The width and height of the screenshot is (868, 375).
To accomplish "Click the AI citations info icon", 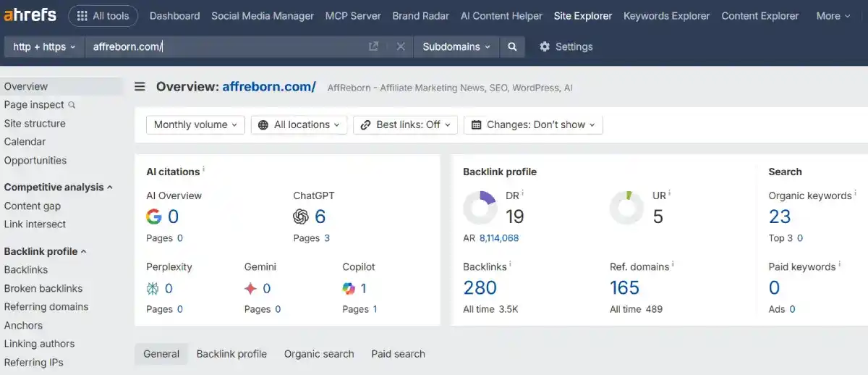I will pos(203,169).
